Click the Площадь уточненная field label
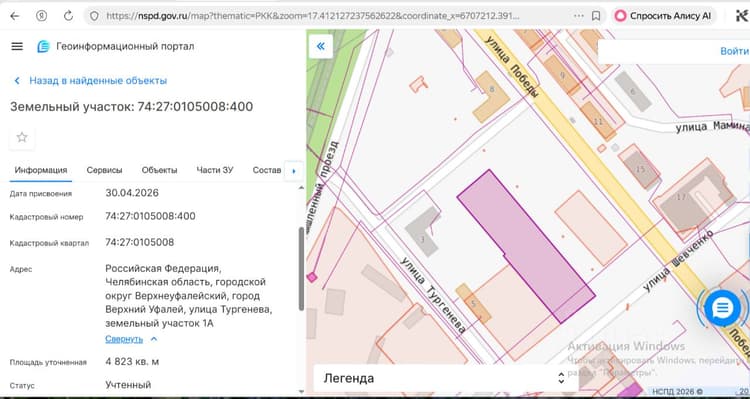The width and height of the screenshot is (750, 399). point(48,363)
